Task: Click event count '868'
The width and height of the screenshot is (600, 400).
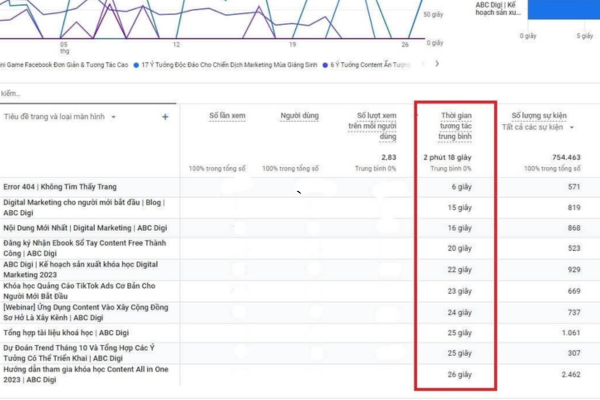Action: tap(574, 228)
